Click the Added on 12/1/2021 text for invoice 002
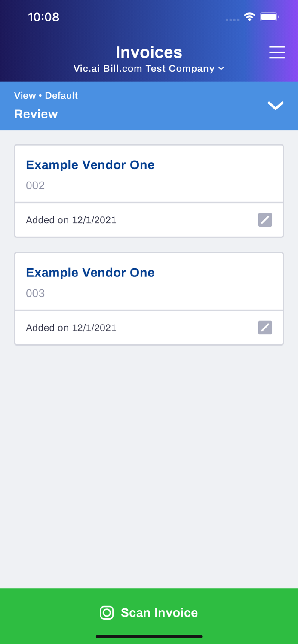This screenshot has width=298, height=644. click(x=71, y=219)
